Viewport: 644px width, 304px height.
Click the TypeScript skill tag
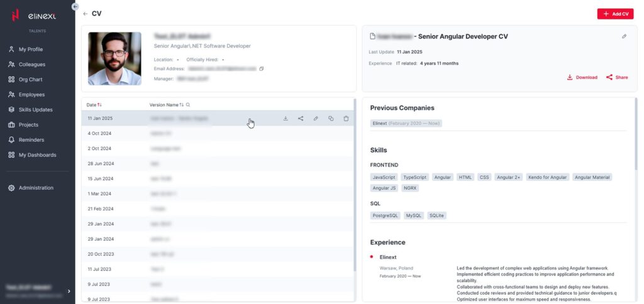point(415,177)
